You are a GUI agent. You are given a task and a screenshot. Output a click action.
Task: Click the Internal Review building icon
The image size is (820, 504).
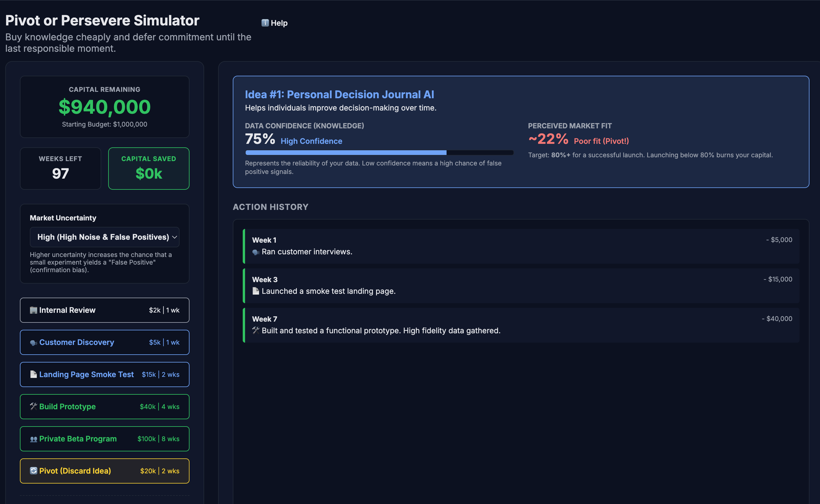pyautogui.click(x=33, y=310)
